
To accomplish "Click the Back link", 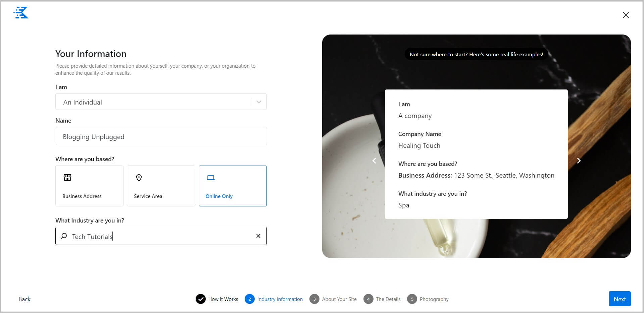I will 24,299.
